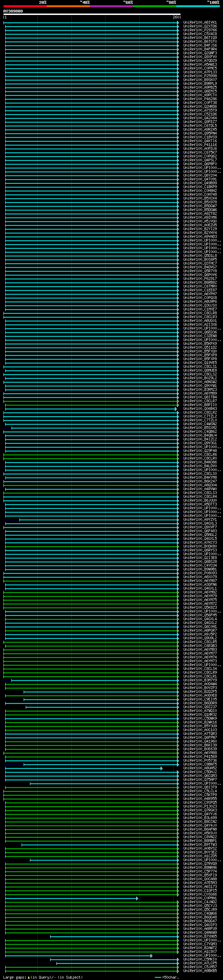Click the red 20% identity legend segment
This screenshot has height=980, width=223.
(25, 6)
